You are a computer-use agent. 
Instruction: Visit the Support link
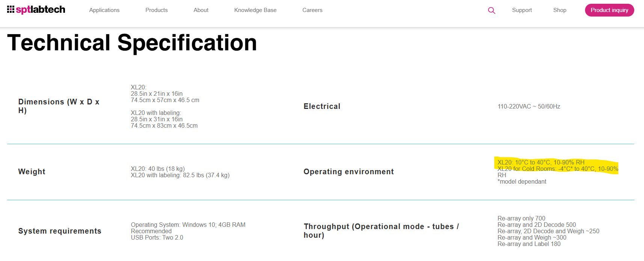click(x=522, y=10)
